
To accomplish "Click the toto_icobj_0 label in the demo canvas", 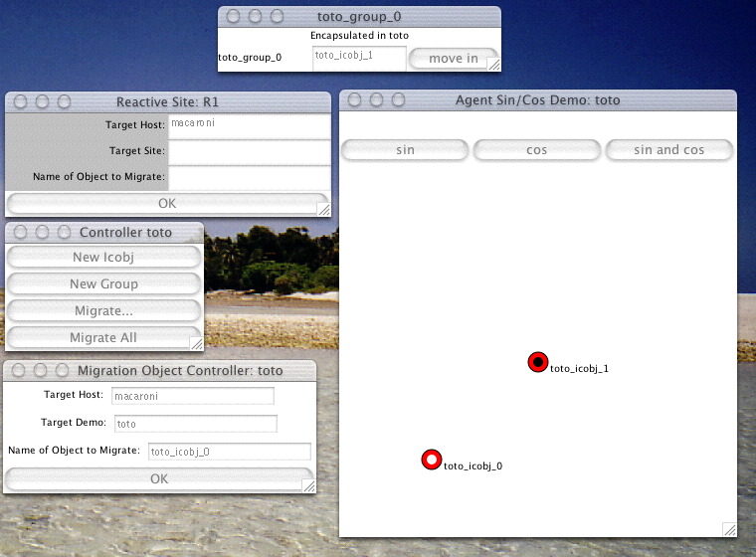I will coord(472,465).
